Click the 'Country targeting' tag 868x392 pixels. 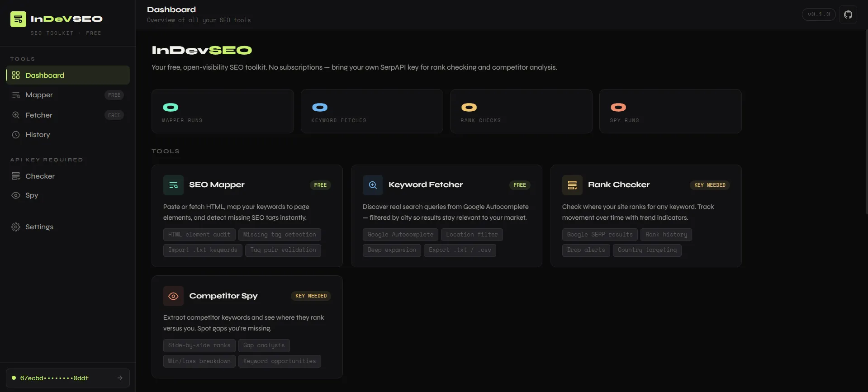[647, 250]
